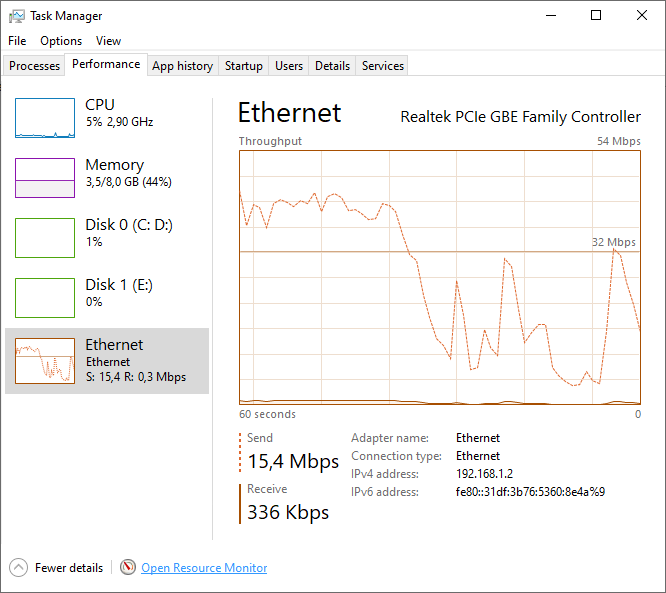Switch to the Details tab

pos(332,66)
